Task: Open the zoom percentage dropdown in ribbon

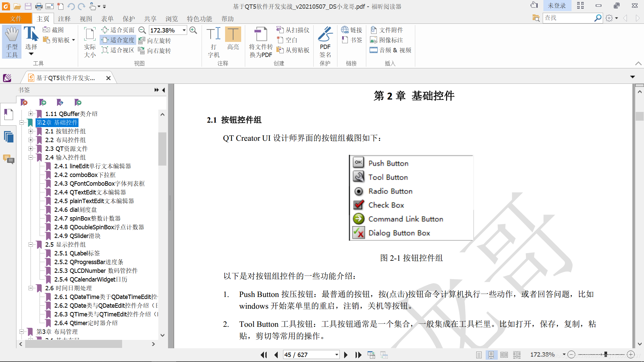Action: (184, 30)
